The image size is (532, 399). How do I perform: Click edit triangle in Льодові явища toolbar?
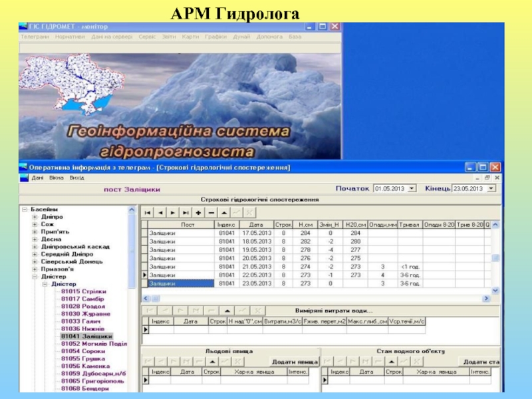213,361
